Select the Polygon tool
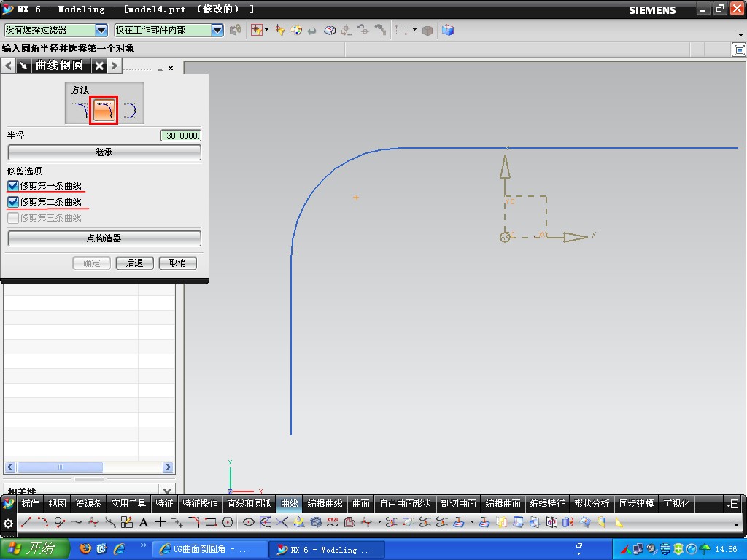This screenshot has width=747, height=560. click(x=228, y=522)
